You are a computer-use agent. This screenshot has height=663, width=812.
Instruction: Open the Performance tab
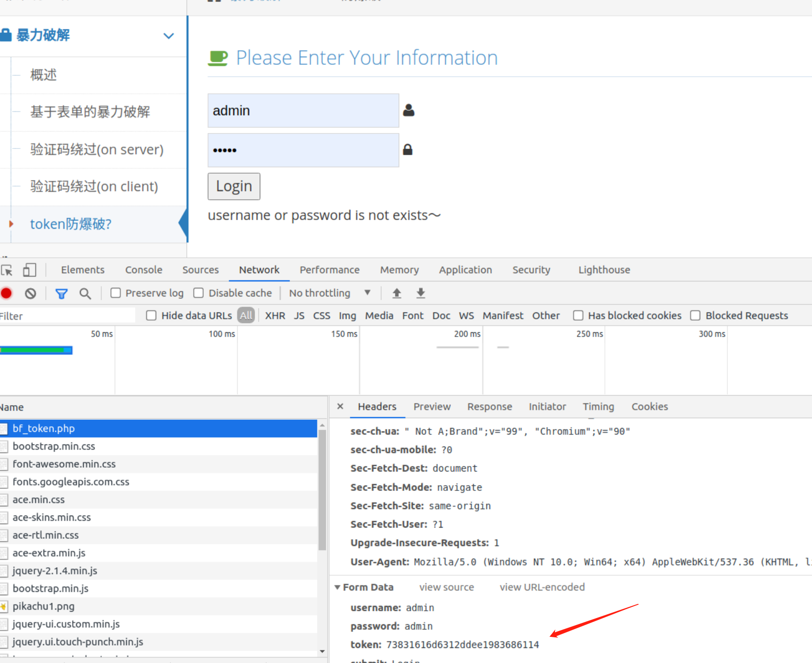click(x=330, y=270)
